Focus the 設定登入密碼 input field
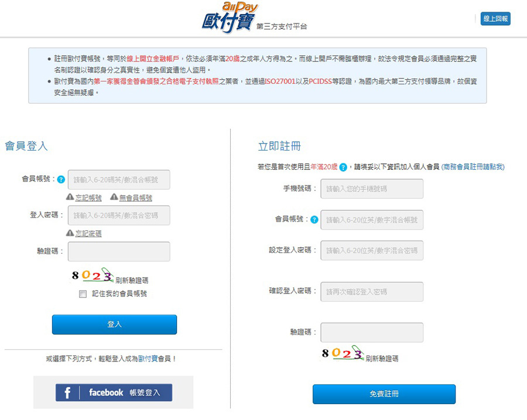The height and width of the screenshot is (420, 527). tap(372, 251)
